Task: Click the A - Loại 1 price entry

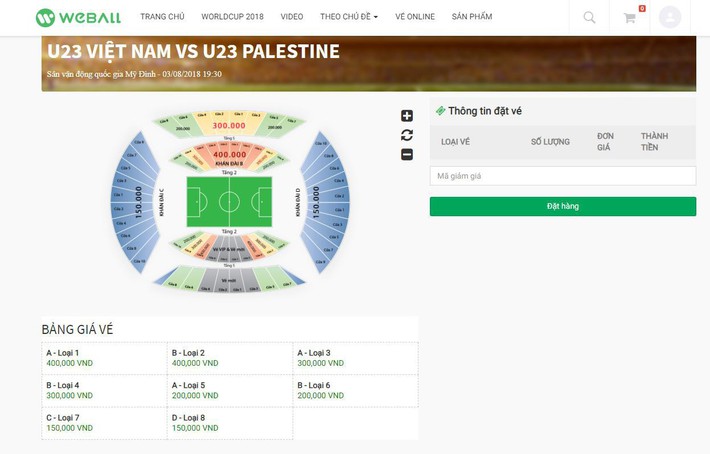Action: pos(104,358)
